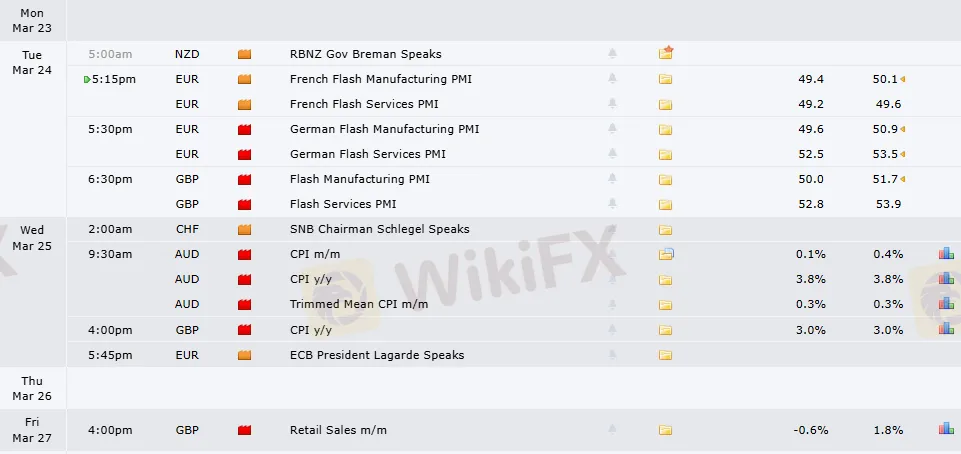Select the Wed Mar 25 date cell
Image resolution: width=961 pixels, height=454 pixels.
coord(32,237)
